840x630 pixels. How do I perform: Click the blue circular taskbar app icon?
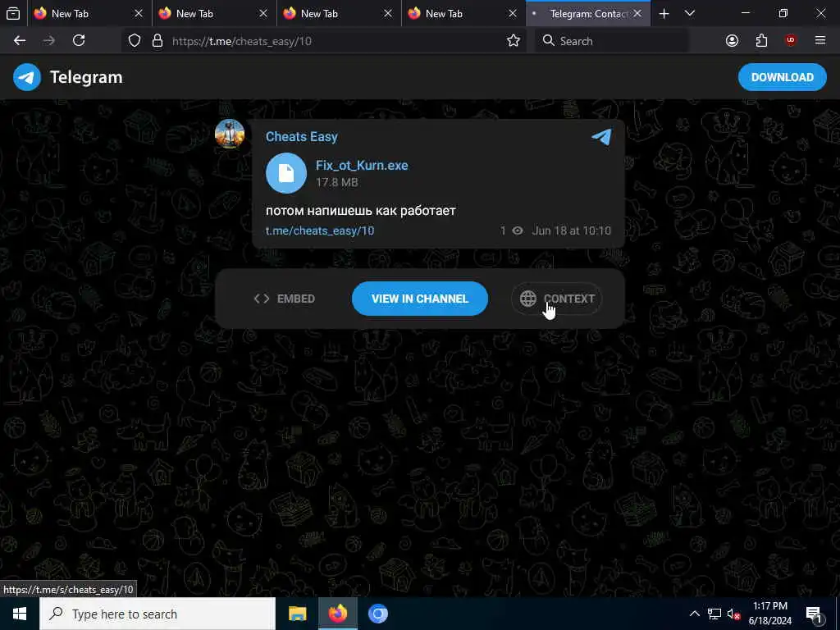point(377,614)
